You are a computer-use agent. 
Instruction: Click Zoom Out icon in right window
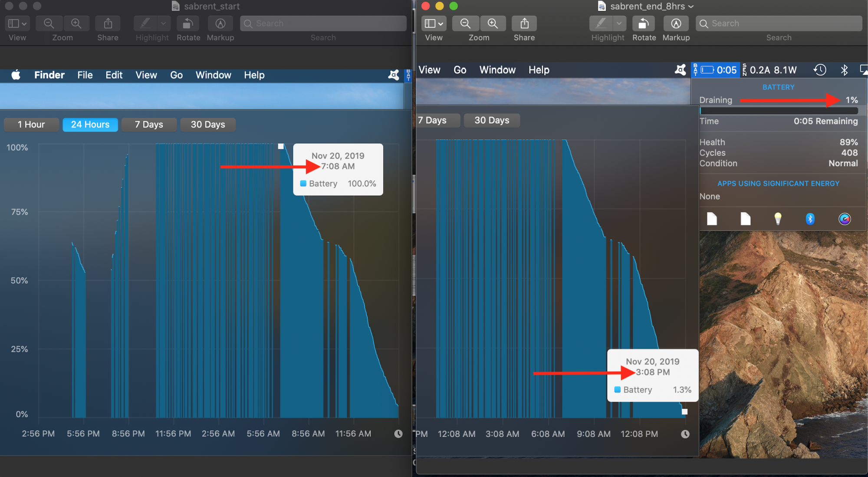tap(465, 23)
